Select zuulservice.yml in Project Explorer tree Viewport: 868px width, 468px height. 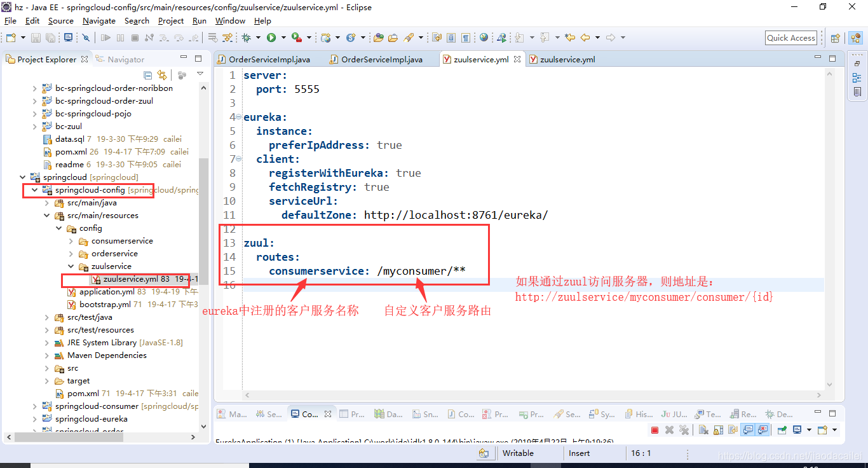pos(144,279)
